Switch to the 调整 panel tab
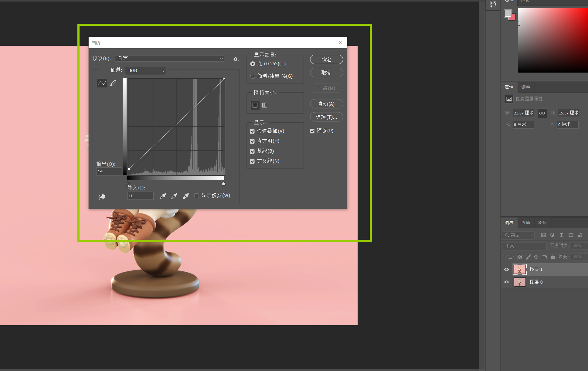588x371 pixels. 525,87
